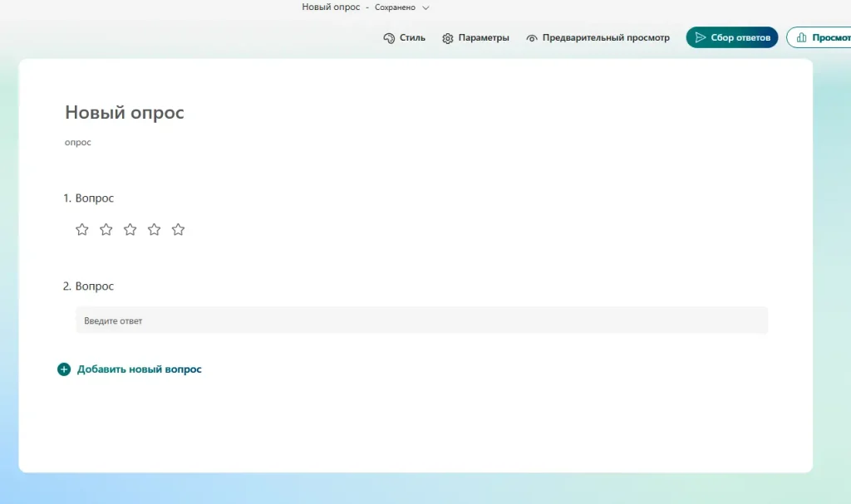Click the plus icon to add question
The width and height of the screenshot is (851, 504).
point(64,369)
